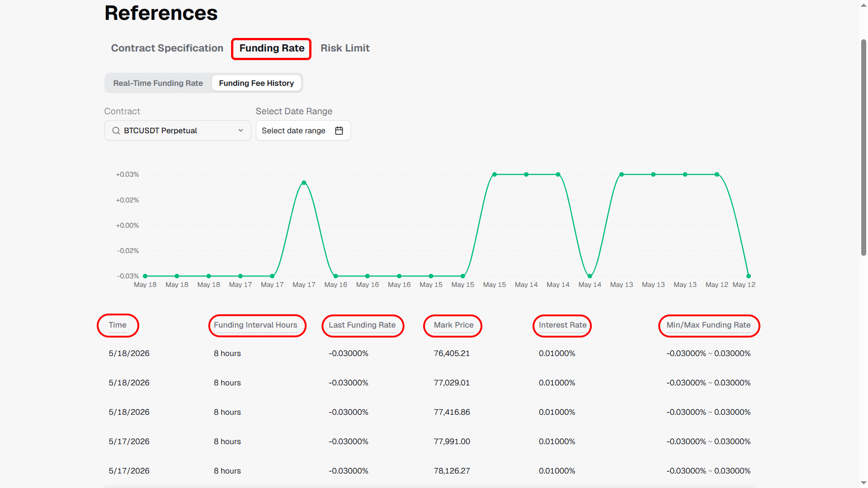Click the last May 12 data point on chart

[749, 276]
